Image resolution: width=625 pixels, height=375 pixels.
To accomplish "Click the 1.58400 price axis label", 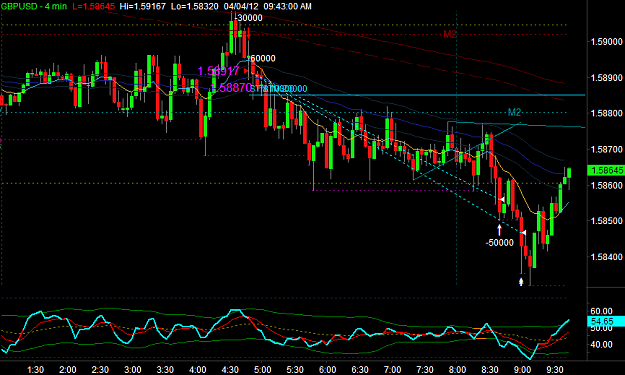I will [607, 257].
